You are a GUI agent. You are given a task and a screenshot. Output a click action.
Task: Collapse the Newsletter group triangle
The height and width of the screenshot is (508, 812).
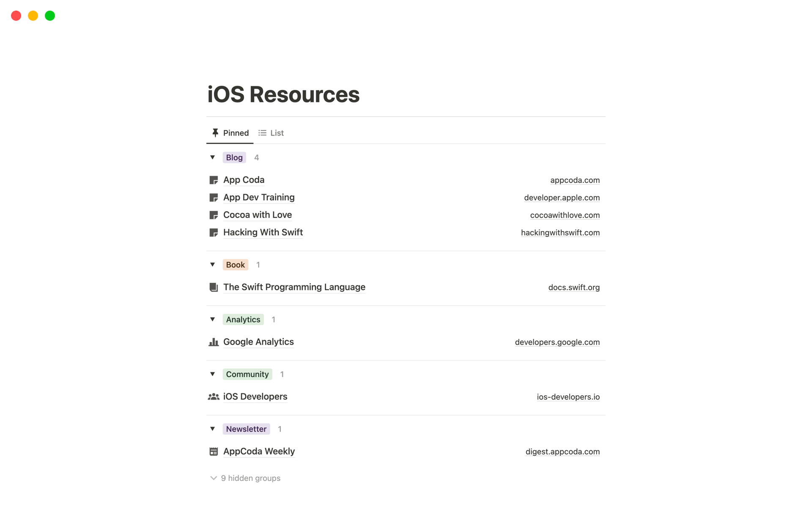213,429
